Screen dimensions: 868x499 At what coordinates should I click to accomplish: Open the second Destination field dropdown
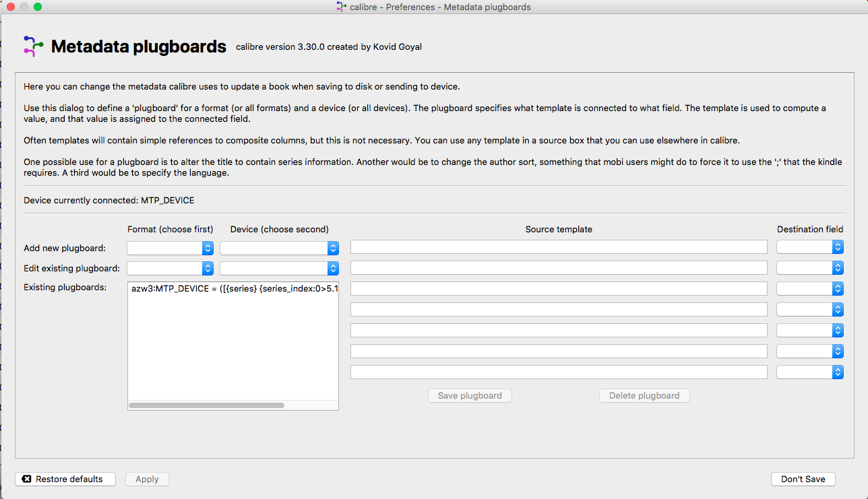(x=810, y=268)
